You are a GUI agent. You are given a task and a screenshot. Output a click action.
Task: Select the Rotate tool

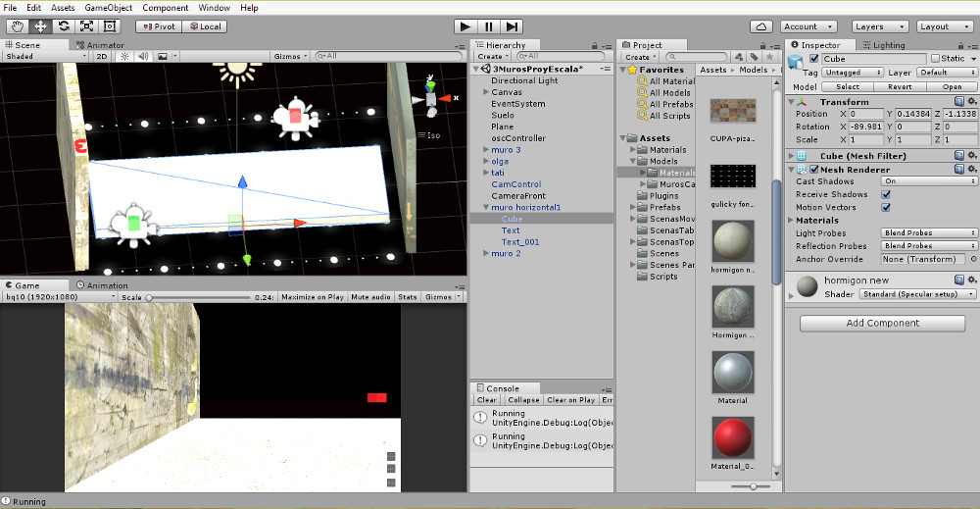64,26
